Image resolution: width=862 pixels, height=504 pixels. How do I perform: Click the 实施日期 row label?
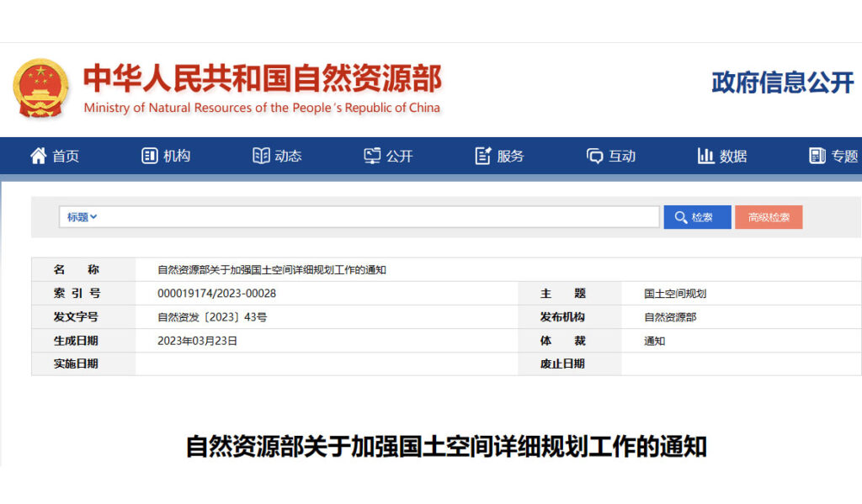point(76,363)
